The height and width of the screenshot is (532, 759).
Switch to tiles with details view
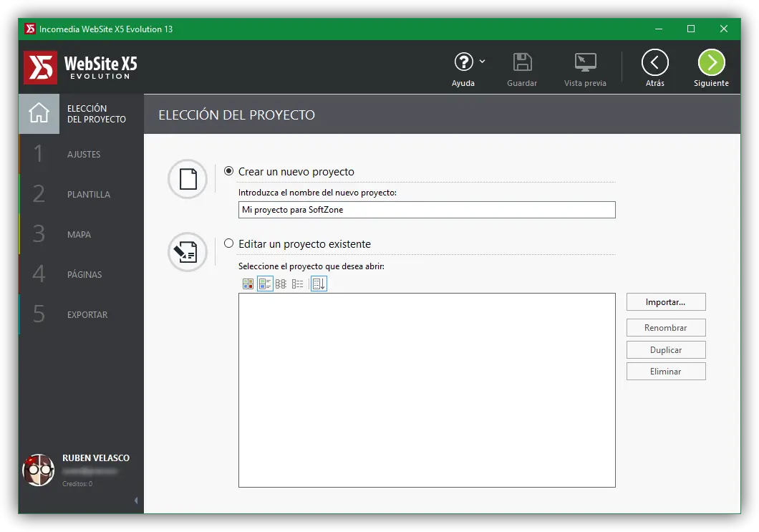265,284
